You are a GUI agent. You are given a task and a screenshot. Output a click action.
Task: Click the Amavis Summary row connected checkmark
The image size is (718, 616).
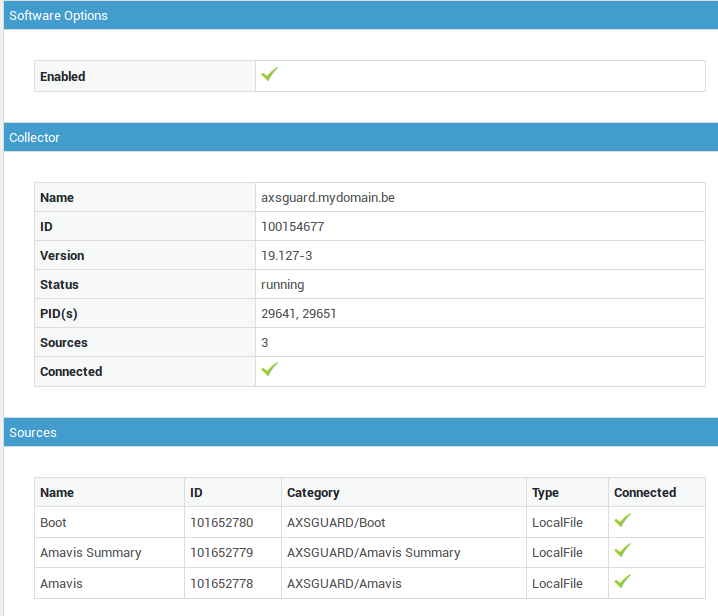click(x=623, y=550)
